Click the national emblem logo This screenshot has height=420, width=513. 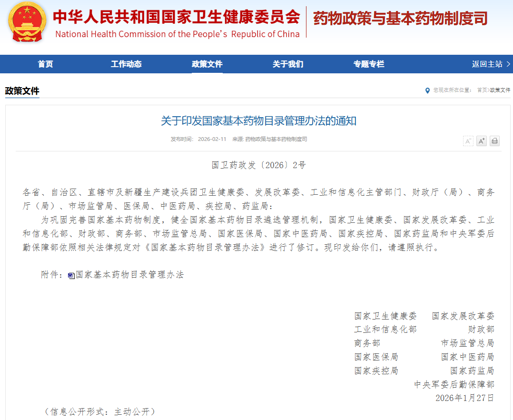coord(28,22)
